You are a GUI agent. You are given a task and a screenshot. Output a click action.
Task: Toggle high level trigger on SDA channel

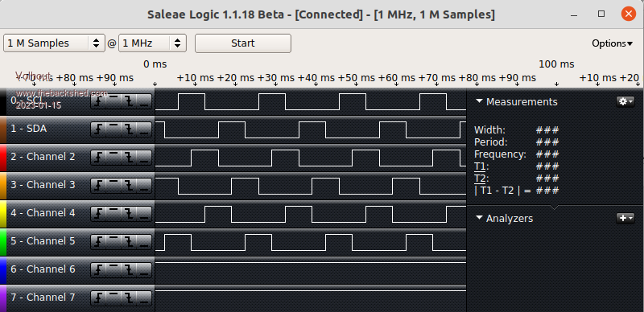pos(114,129)
